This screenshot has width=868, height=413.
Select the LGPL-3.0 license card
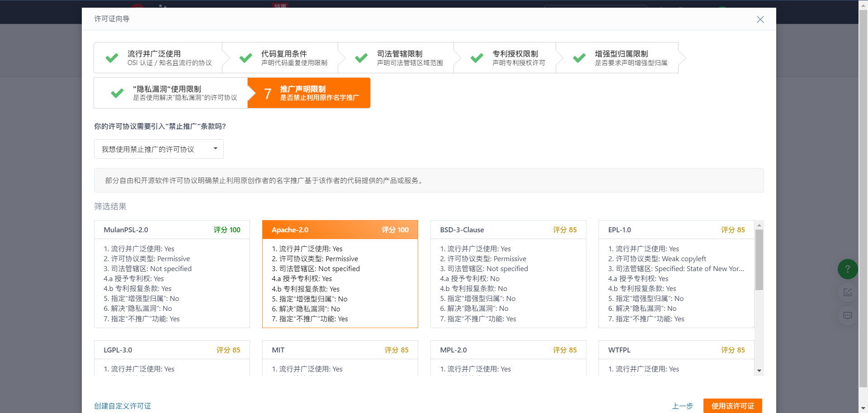point(172,358)
